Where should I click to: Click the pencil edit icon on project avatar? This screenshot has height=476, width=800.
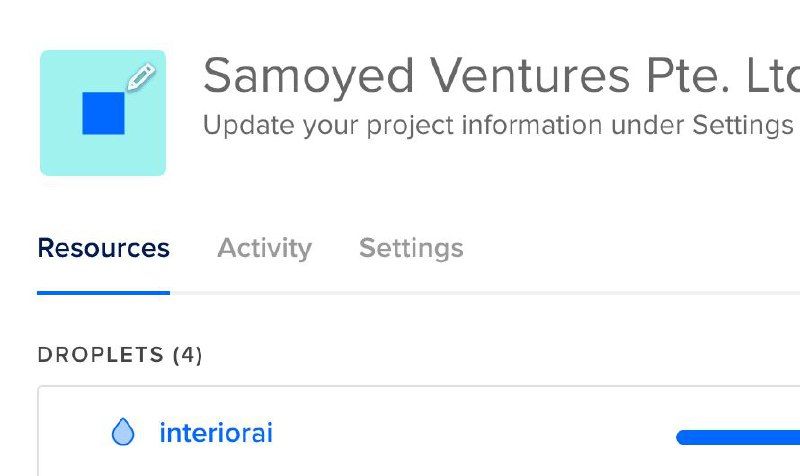[x=142, y=77]
